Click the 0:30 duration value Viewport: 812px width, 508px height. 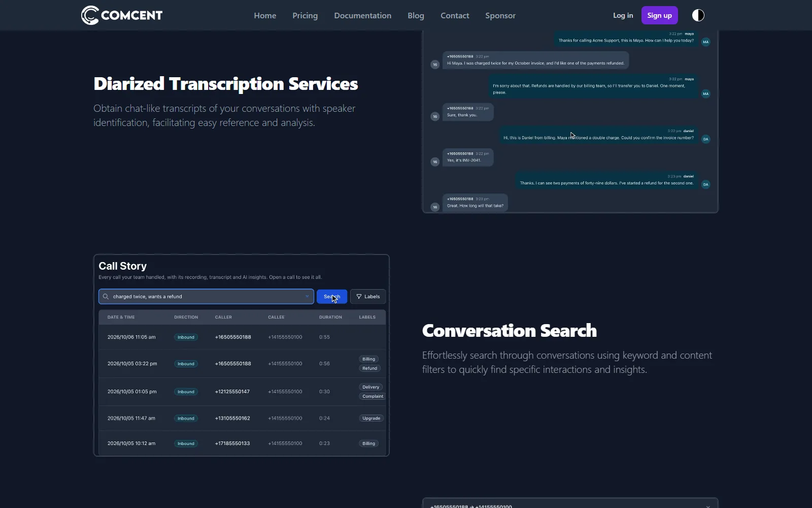324,392
